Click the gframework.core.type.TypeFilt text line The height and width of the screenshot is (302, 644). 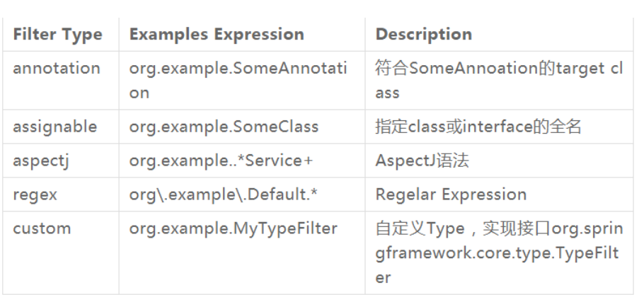click(x=498, y=253)
